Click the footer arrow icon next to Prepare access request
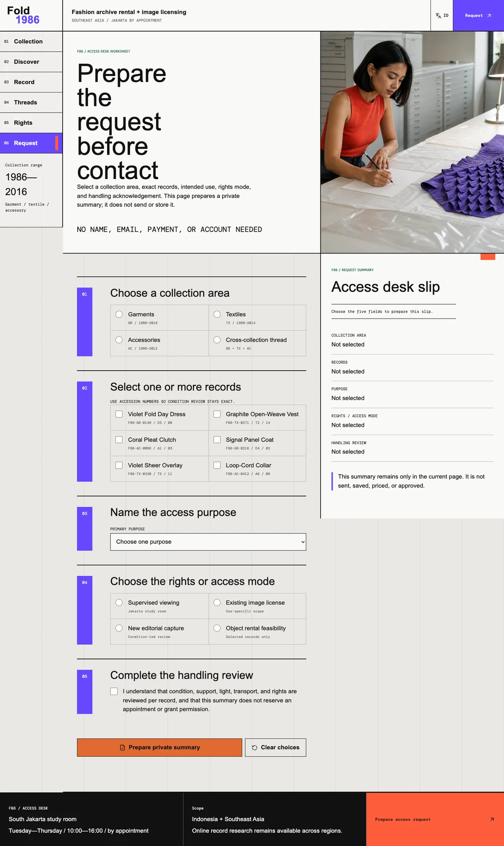This screenshot has height=846, width=504. [x=492, y=820]
